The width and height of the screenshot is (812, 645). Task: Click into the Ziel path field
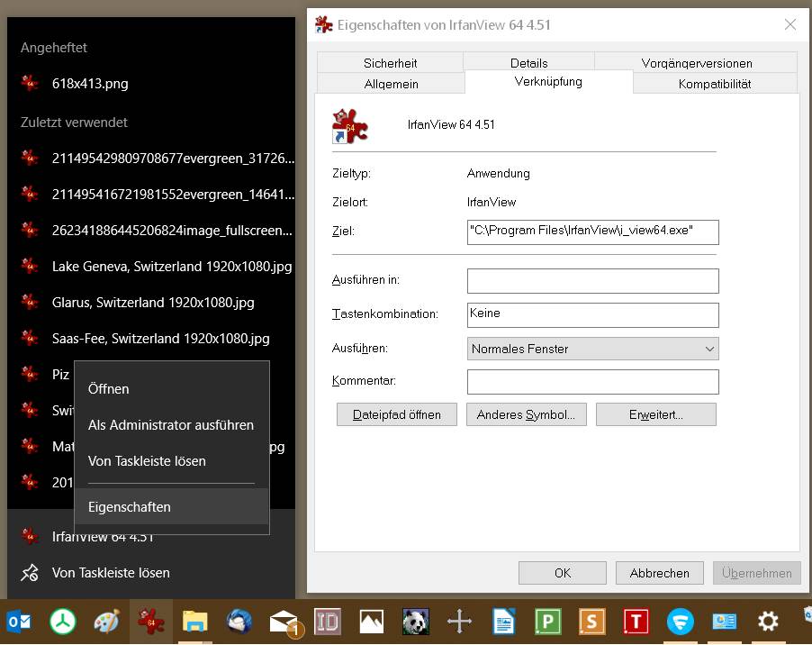point(592,231)
